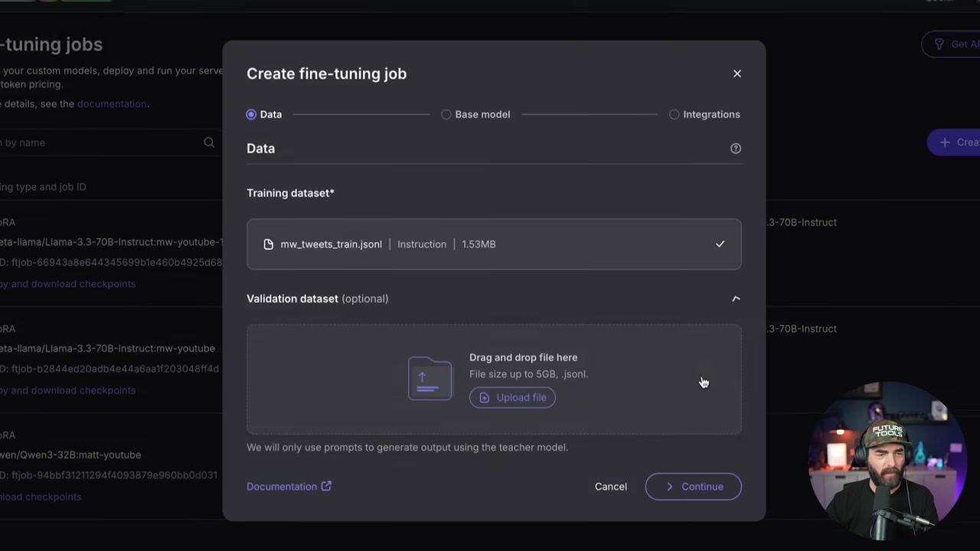Screen dimensions: 980x551
Task: Open the training dataset file selector
Action: 494,244
